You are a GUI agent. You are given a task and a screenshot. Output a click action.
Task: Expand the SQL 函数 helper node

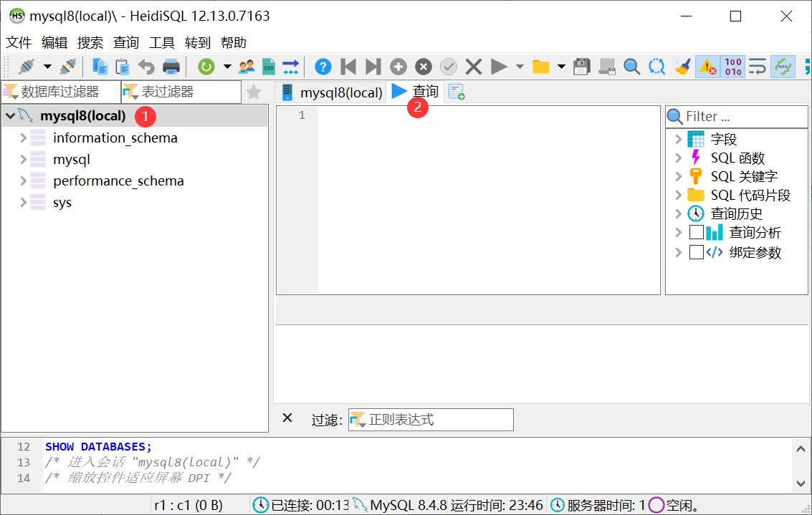(678, 158)
